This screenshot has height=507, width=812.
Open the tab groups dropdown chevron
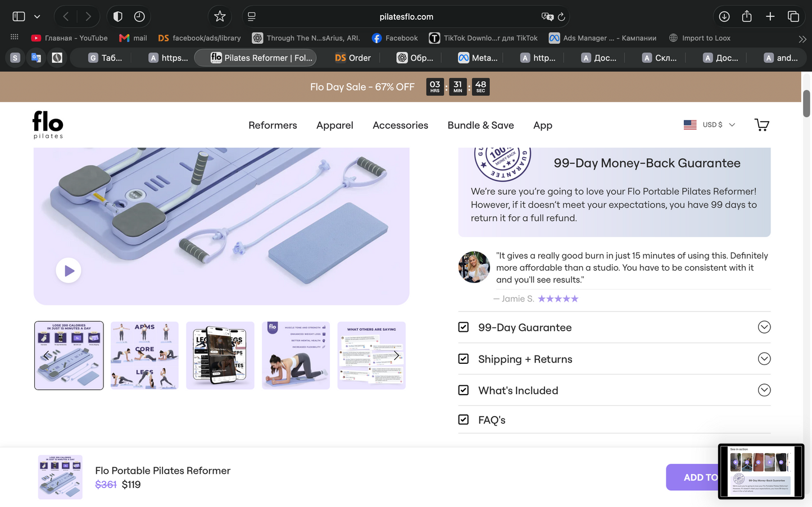pyautogui.click(x=37, y=16)
